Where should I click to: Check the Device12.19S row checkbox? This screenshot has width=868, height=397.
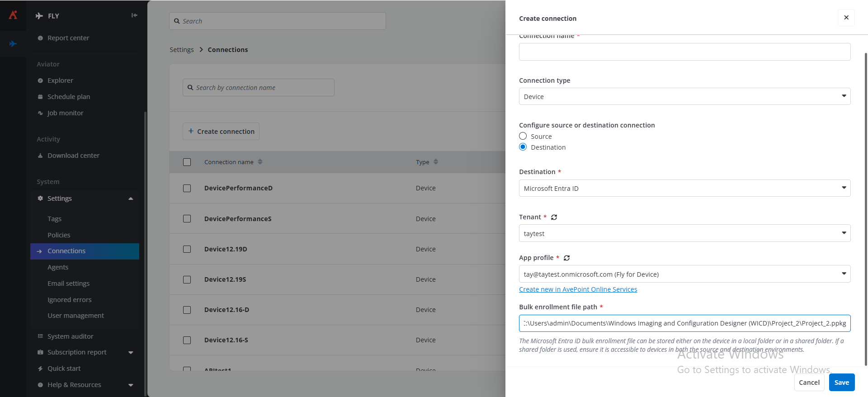click(187, 279)
